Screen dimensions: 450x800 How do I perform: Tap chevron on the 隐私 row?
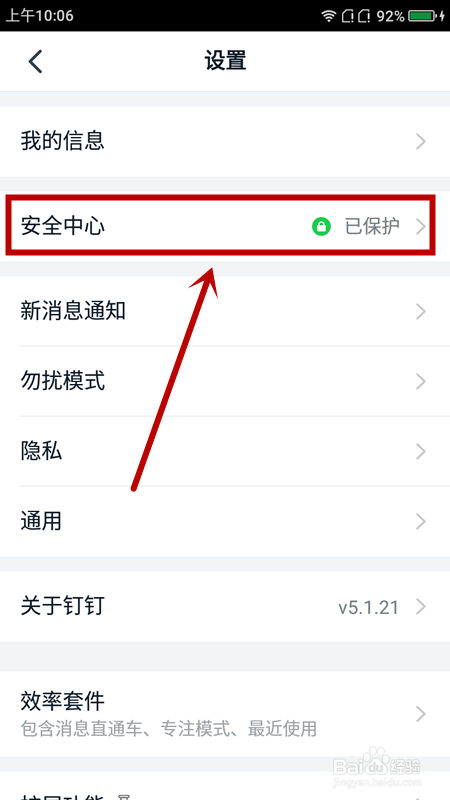point(420,452)
